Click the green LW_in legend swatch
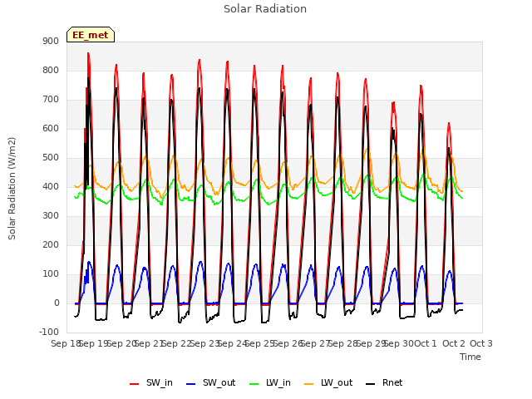The width and height of the screenshot is (532, 399). pyautogui.click(x=254, y=384)
